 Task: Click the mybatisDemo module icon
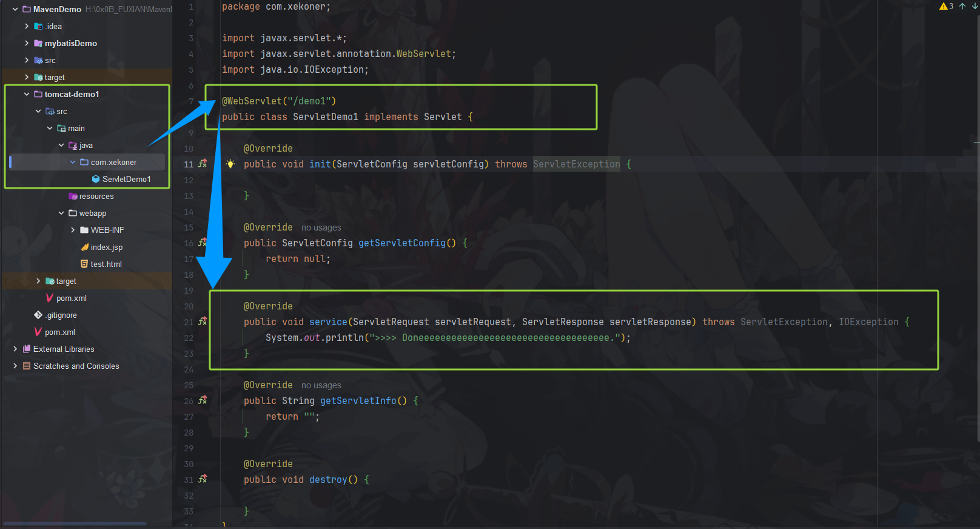38,43
